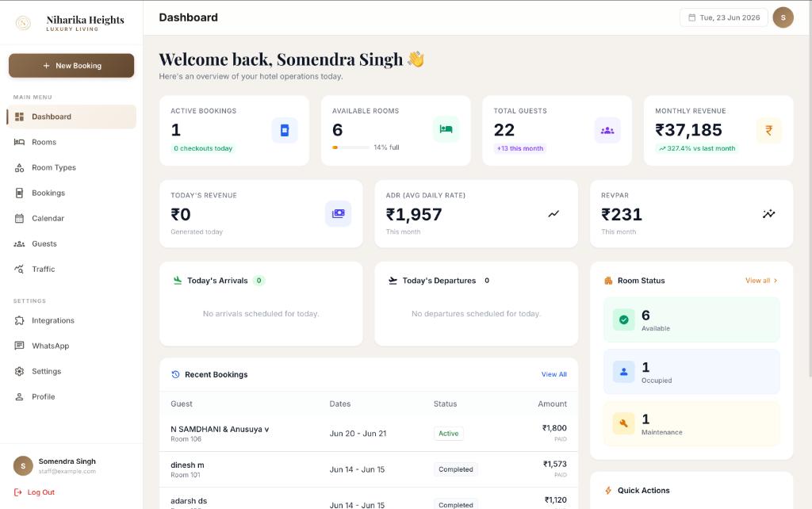Open the top-right user avatar S

coord(783,17)
